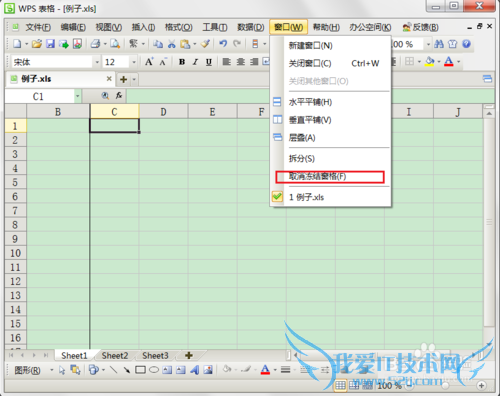The width and height of the screenshot is (500, 396).
Task: Click the magnifier icon beside the fx button
Action: tap(105, 96)
